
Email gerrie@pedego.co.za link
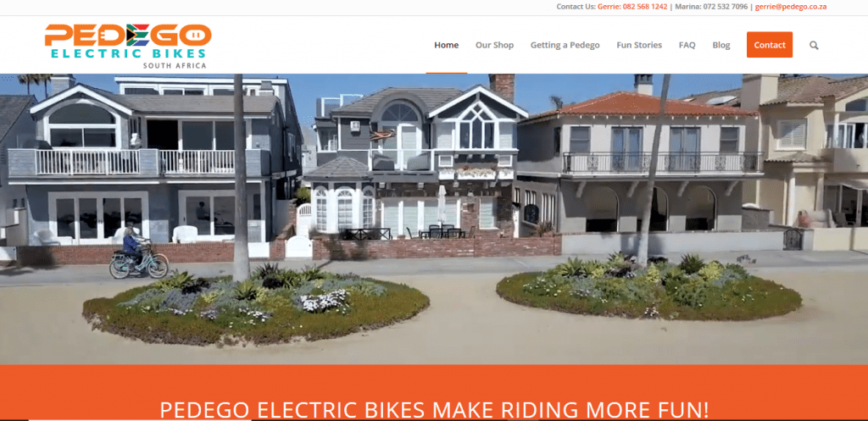click(791, 7)
